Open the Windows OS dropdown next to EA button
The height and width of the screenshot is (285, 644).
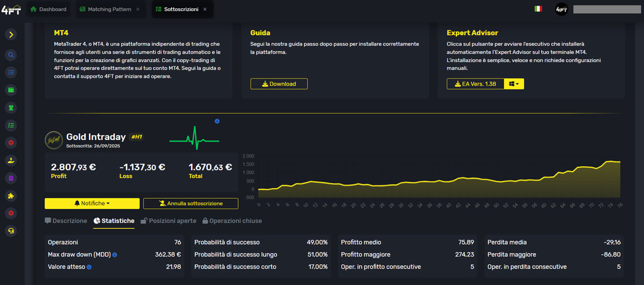pos(514,84)
